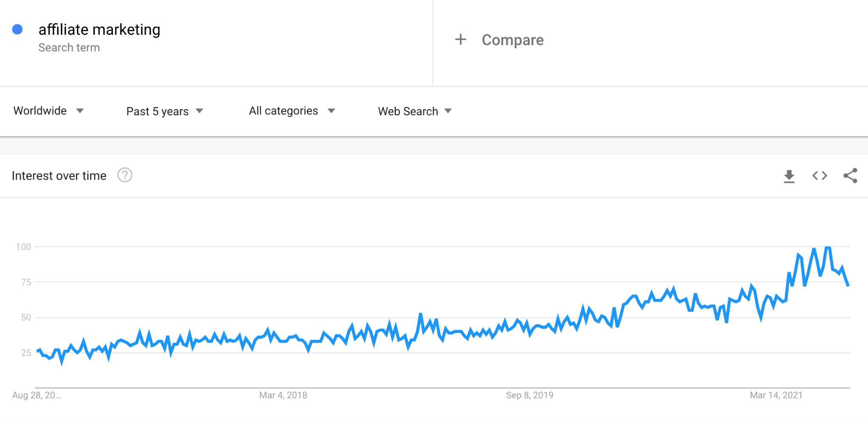Add a Compare search term
Screen dimensions: 868x423
click(512, 40)
